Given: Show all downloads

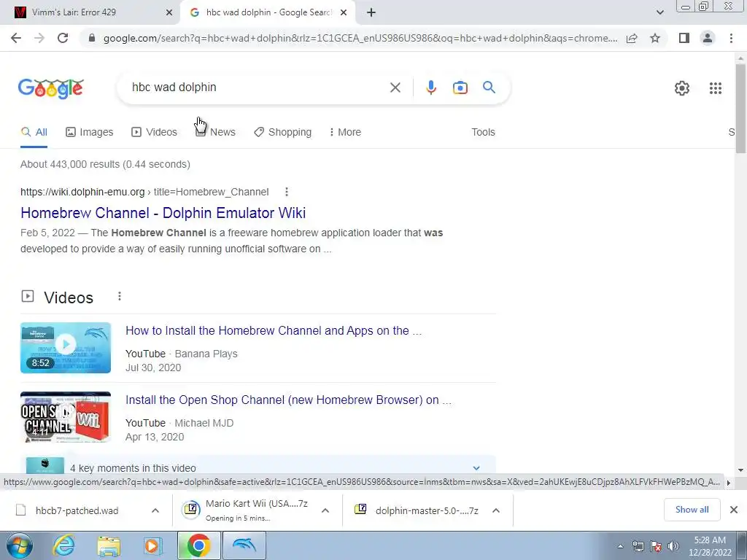Looking at the screenshot, I should point(692,510).
